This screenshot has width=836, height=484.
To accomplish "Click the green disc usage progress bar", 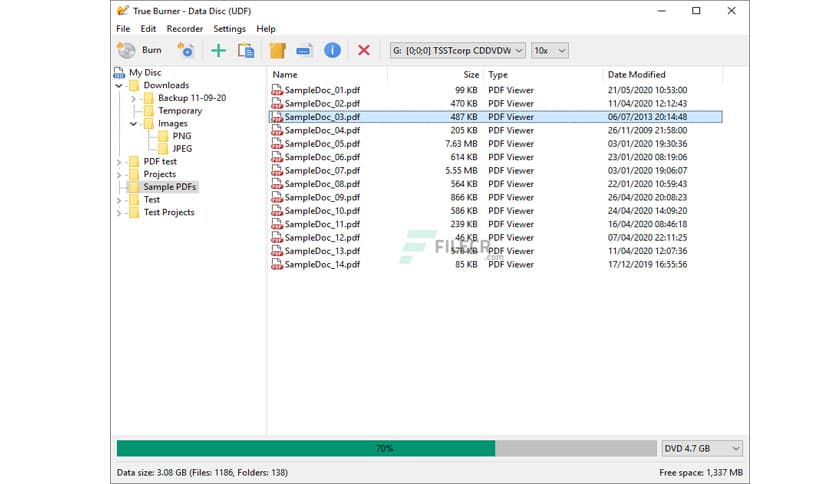I will [x=305, y=449].
